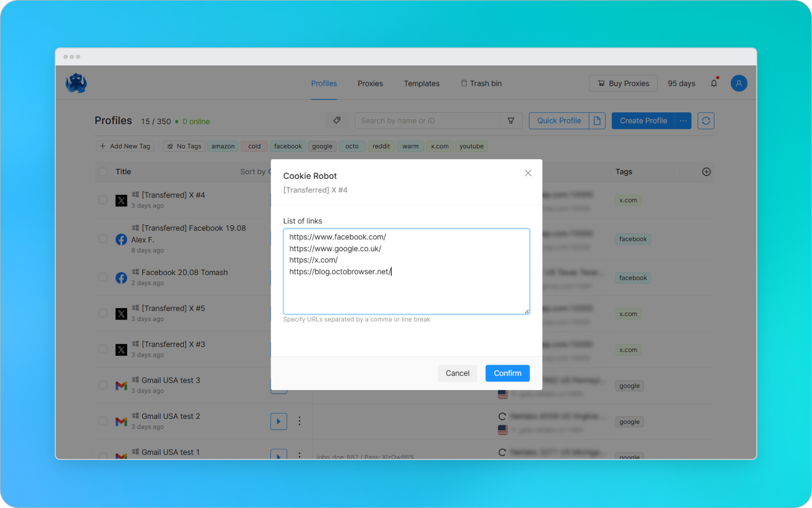Open the kebab menu for Gmail USA test 2
Viewport: 812px width, 508px height.
pyautogui.click(x=299, y=421)
